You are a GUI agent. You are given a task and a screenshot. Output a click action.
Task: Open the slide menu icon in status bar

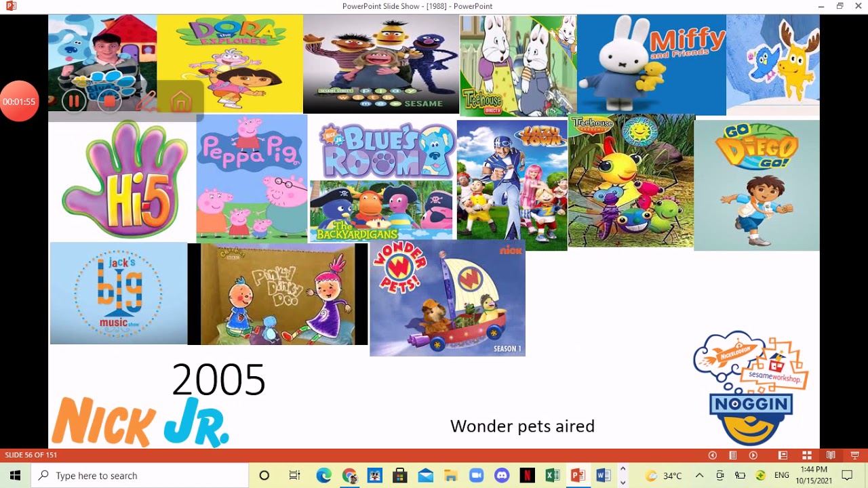(733, 455)
